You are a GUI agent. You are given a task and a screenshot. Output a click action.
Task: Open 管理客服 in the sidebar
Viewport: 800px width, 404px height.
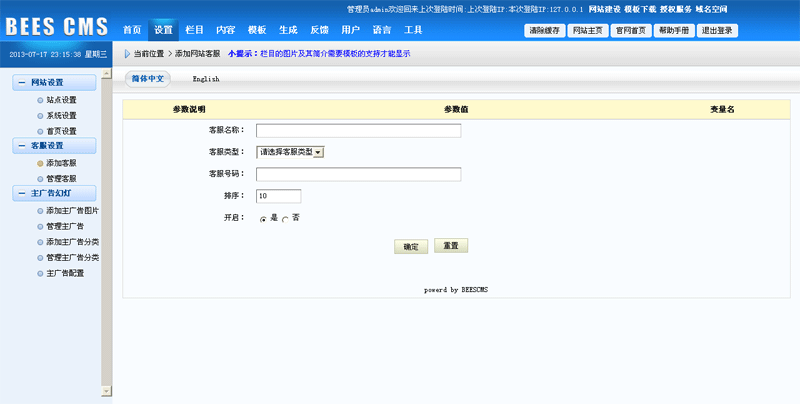point(61,179)
